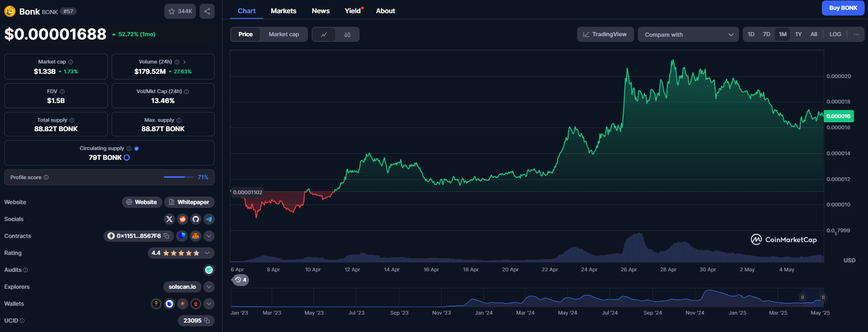Grab the right handle of the range selector
Screen dimensions: 868x332
(x=823, y=297)
